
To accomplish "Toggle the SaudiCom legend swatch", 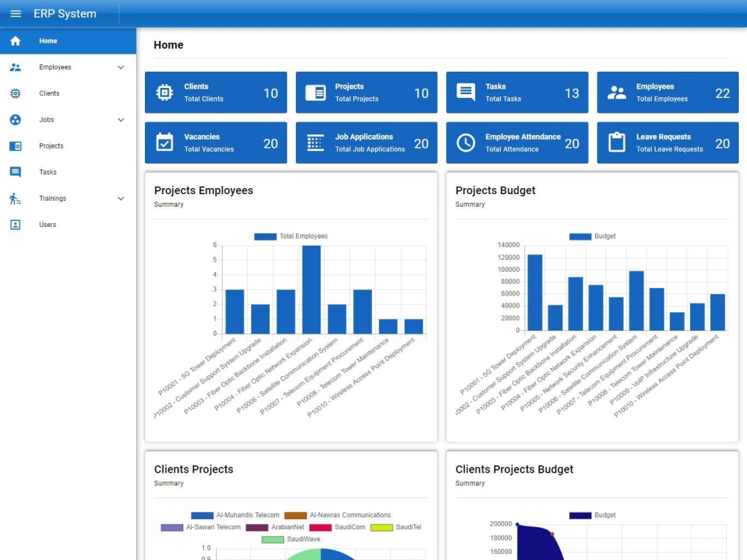I will click(320, 527).
